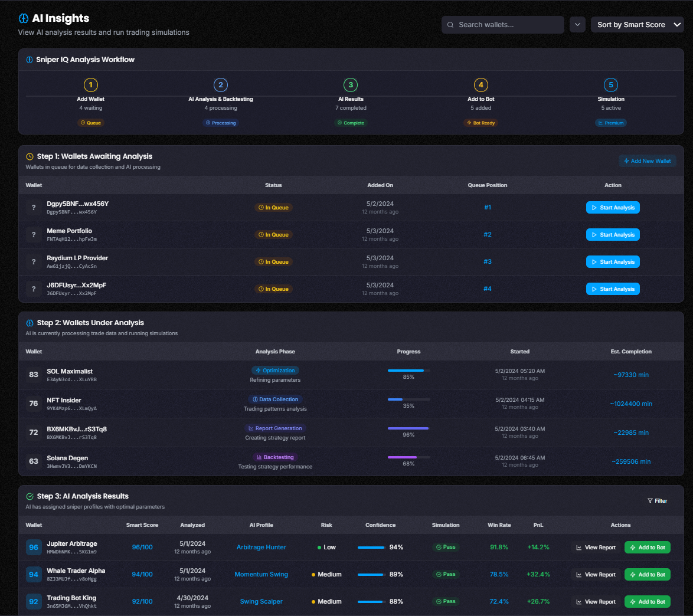Viewport: 693px width, 616px height.
Task: Sort by Queue Position column header
Action: (487, 185)
